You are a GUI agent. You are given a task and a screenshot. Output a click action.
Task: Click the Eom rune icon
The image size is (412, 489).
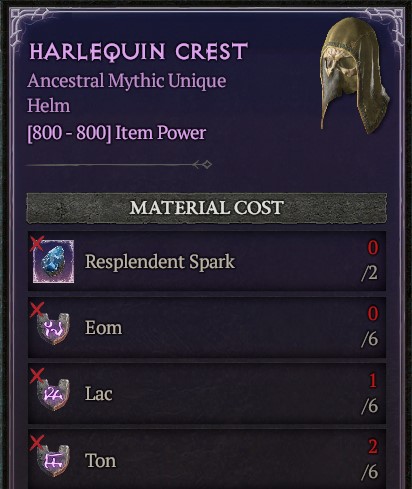[53, 329]
